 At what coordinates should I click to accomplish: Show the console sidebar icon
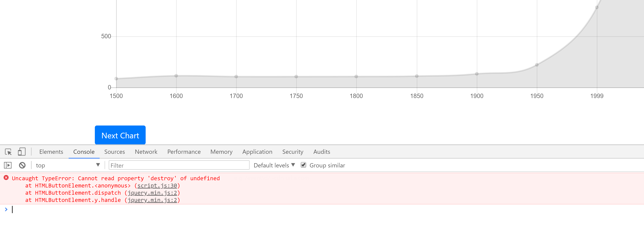8,165
